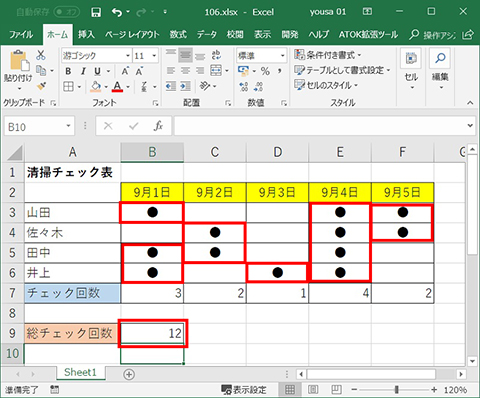480x398 pixels.
Task: Click the fill color bucket swatch
Action: point(96,87)
